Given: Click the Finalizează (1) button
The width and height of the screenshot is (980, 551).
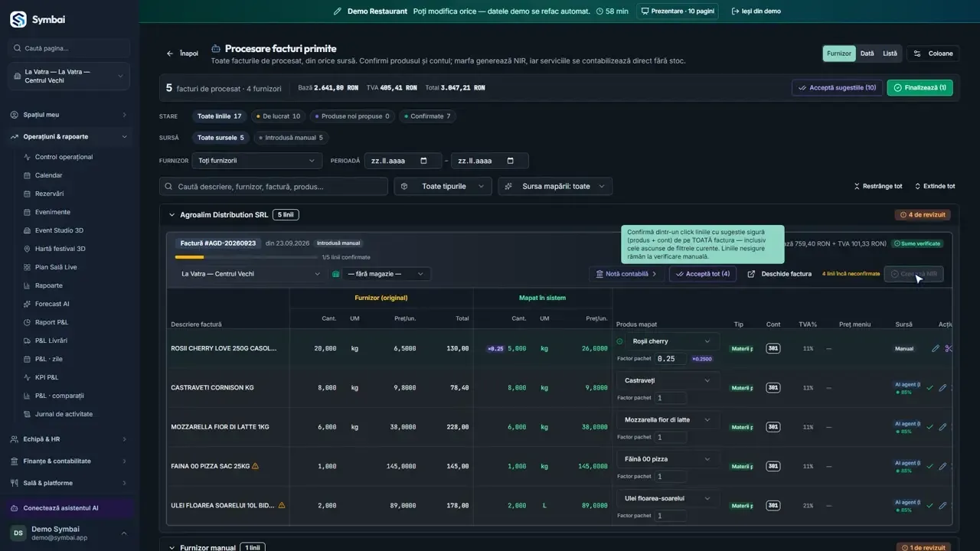Looking at the screenshot, I should 920,88.
